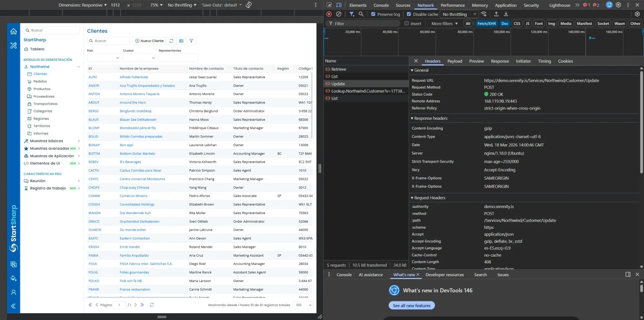Viewport: 644px width, 320px height.
Task: Click the Nuevo Cliente button
Action: point(149,41)
